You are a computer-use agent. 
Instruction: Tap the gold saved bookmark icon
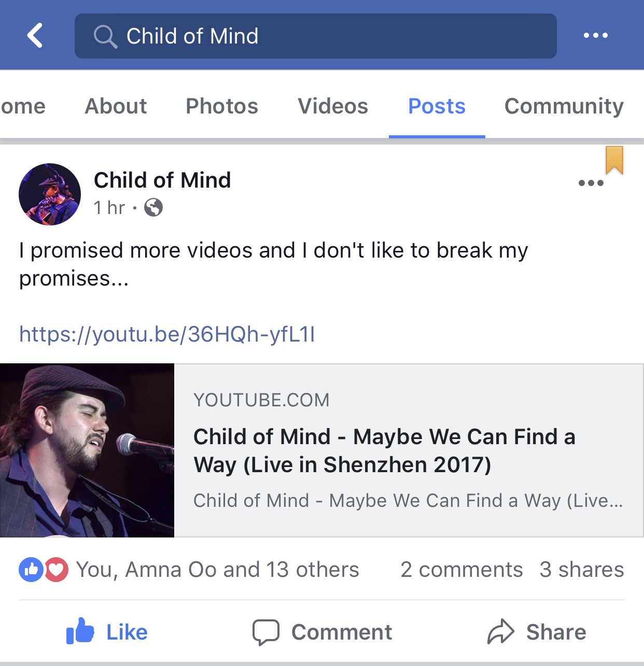pyautogui.click(x=614, y=160)
